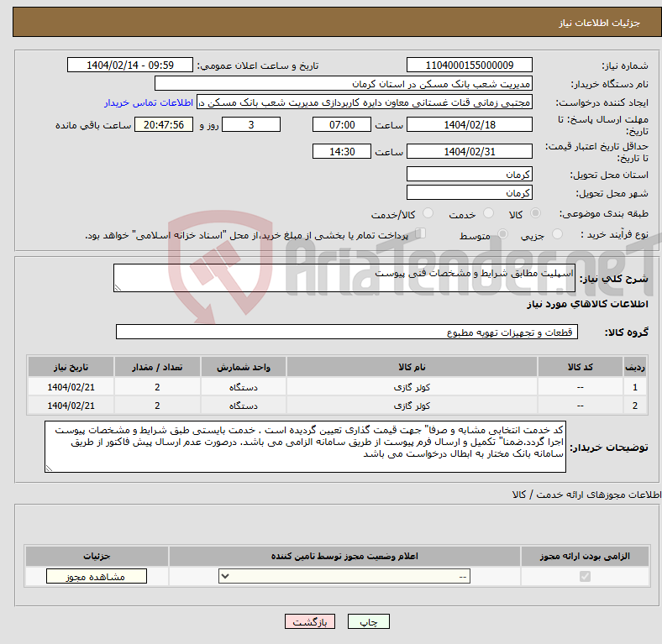The height and width of the screenshot is (644, 662).
Task: Open the اطلاعات تماس خریدار link
Action: pyautogui.click(x=149, y=102)
